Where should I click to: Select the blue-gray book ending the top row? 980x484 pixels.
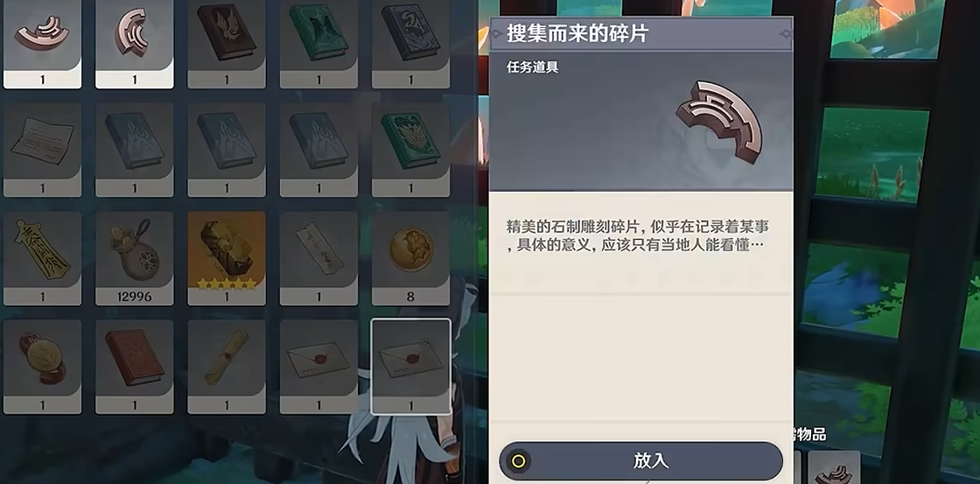point(410,44)
